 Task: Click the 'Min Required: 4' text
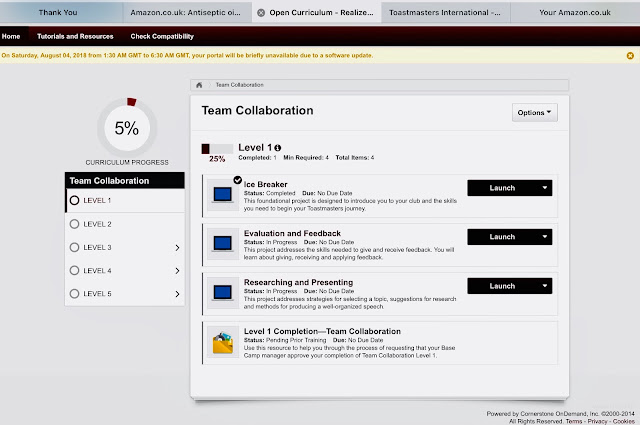point(306,158)
